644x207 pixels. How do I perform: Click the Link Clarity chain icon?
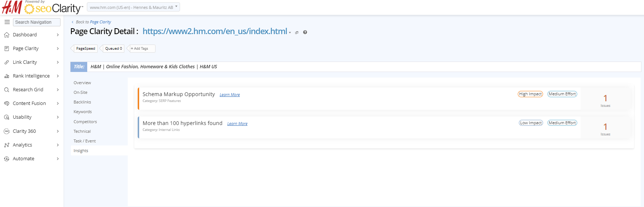7,62
